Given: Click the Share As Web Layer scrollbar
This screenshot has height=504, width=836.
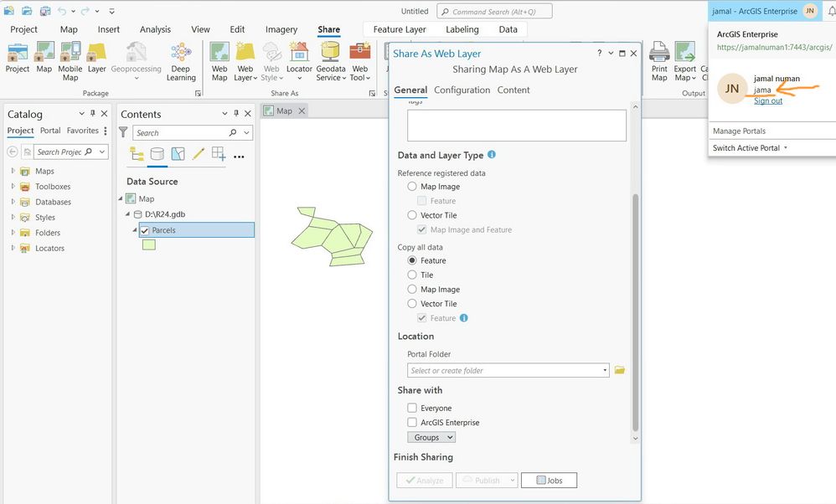Looking at the screenshot, I should [635, 313].
